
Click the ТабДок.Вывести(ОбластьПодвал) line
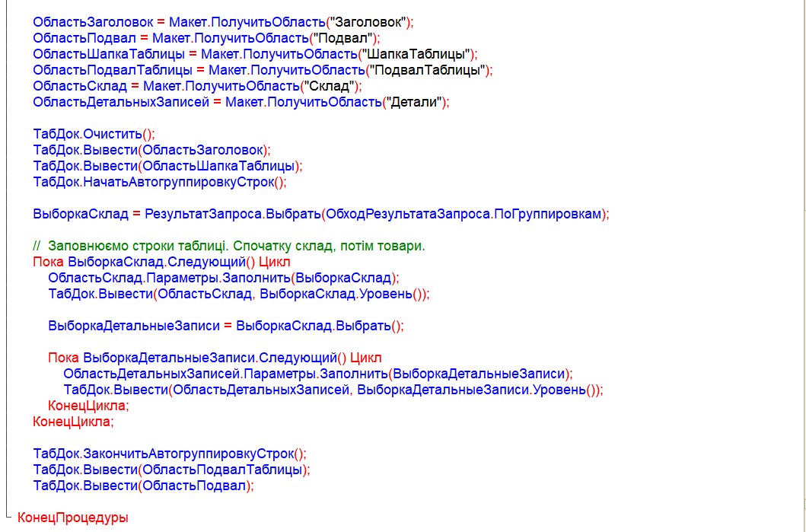143,486
